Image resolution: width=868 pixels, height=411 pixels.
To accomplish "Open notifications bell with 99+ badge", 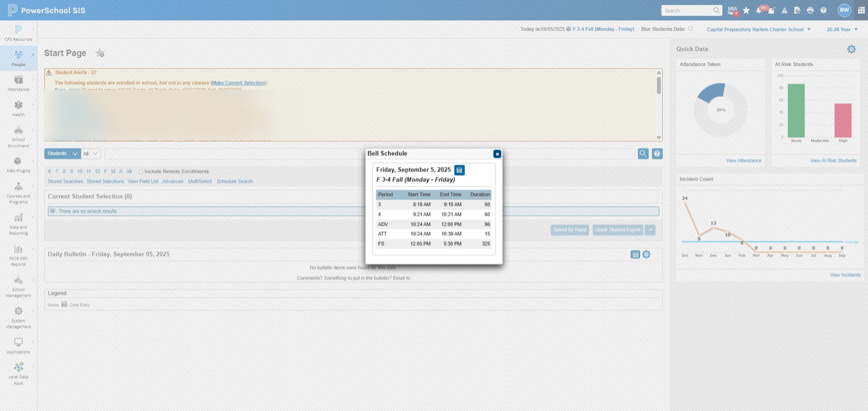I will click(x=759, y=10).
